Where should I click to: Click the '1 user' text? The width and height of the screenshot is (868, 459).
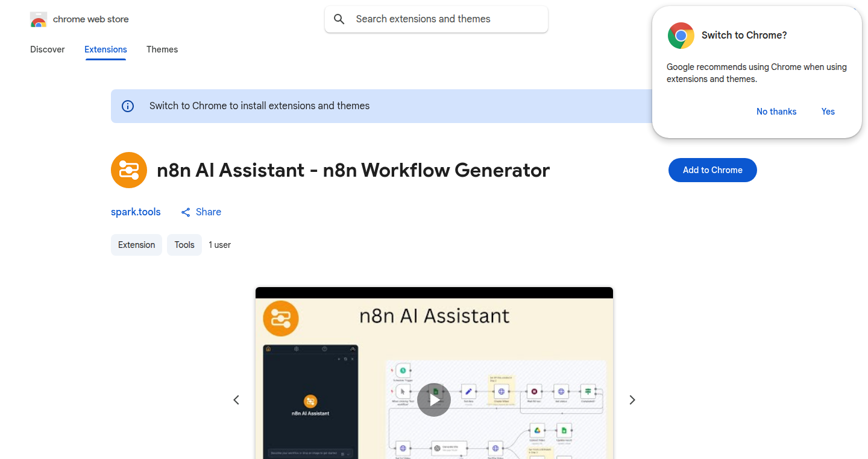[220, 245]
